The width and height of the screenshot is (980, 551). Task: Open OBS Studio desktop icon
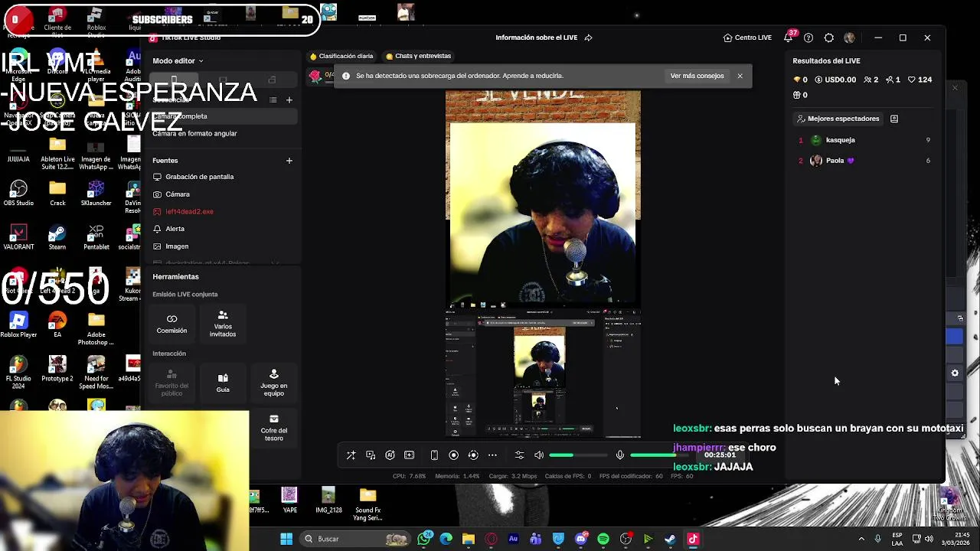point(18,193)
